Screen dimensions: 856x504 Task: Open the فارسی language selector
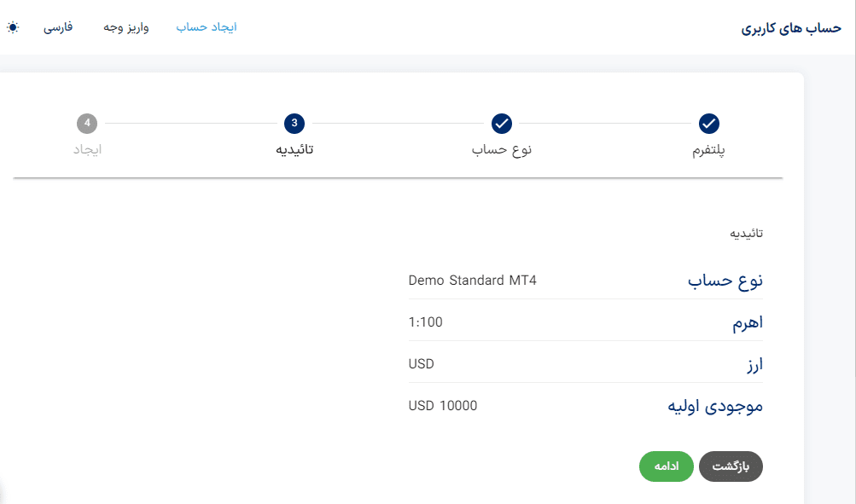[x=58, y=27]
